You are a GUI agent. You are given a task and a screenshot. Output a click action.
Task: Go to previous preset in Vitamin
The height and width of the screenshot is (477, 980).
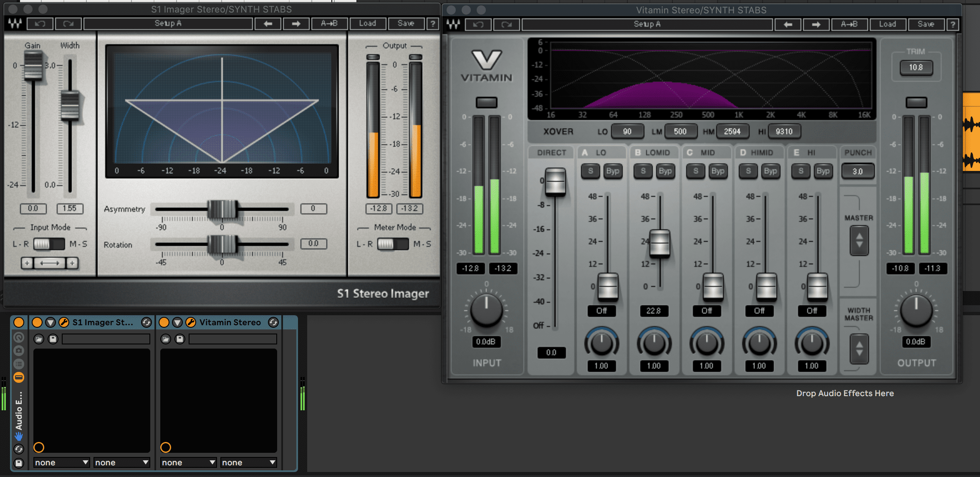click(788, 25)
